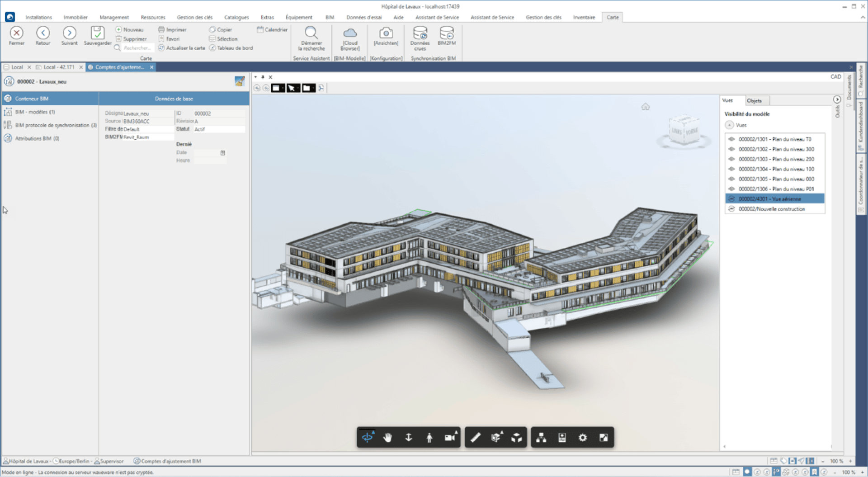Click the Home view icon
The height and width of the screenshot is (477, 868).
click(x=645, y=107)
